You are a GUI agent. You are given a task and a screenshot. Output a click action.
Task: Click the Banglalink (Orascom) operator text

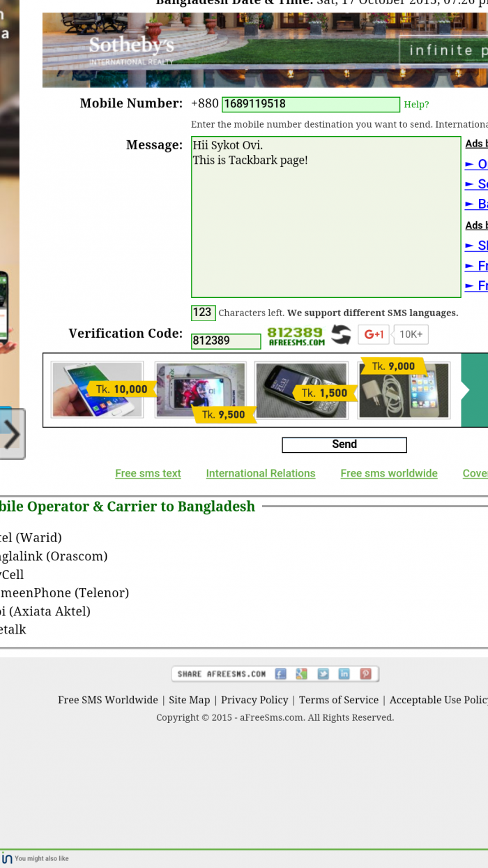pyautogui.click(x=54, y=556)
